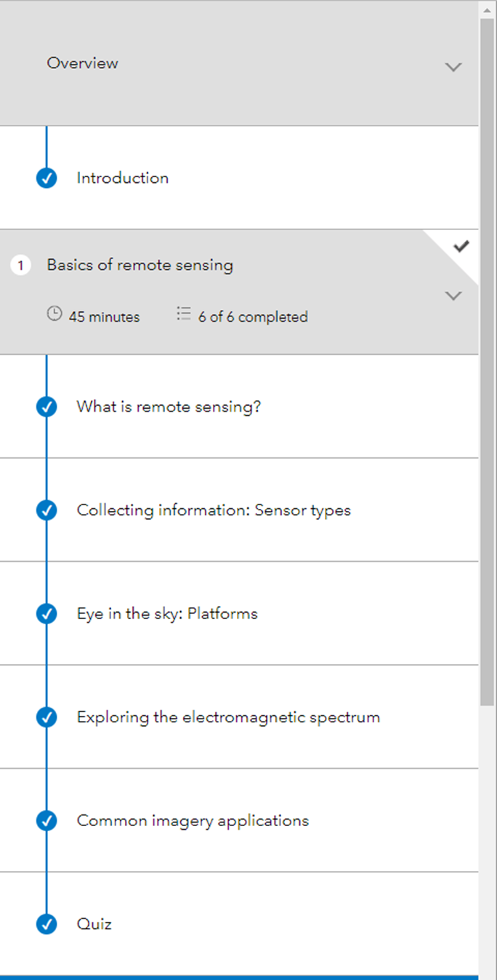This screenshot has width=497, height=980.
Task: Click the corner checkmark on Basics of remote sensing
Action: [x=461, y=247]
